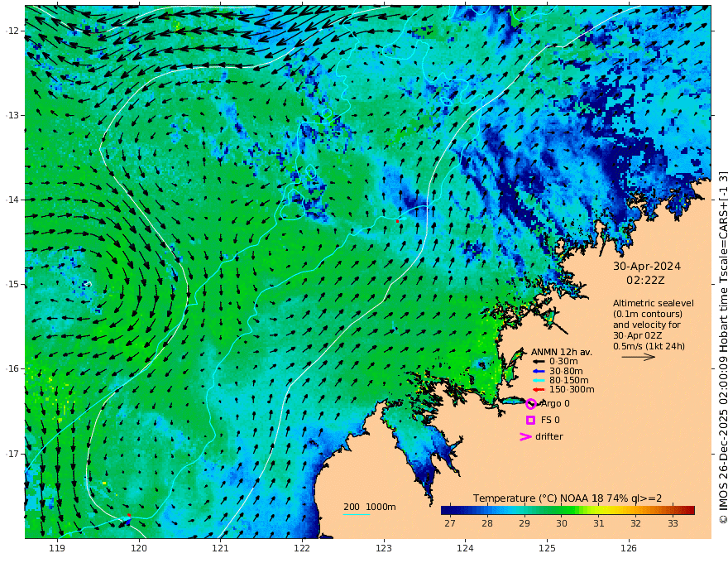Image resolution: width=728 pixels, height=563 pixels.
Task: Click the "Argo 0" label
Action: tap(555, 403)
